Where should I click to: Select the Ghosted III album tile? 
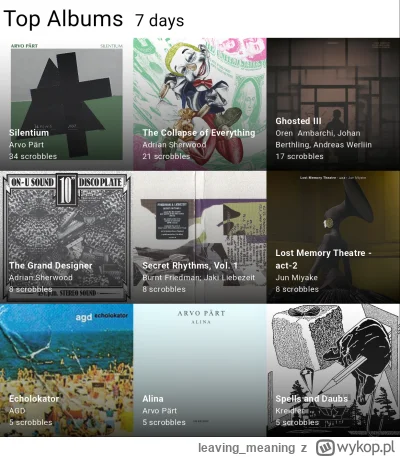click(333, 104)
